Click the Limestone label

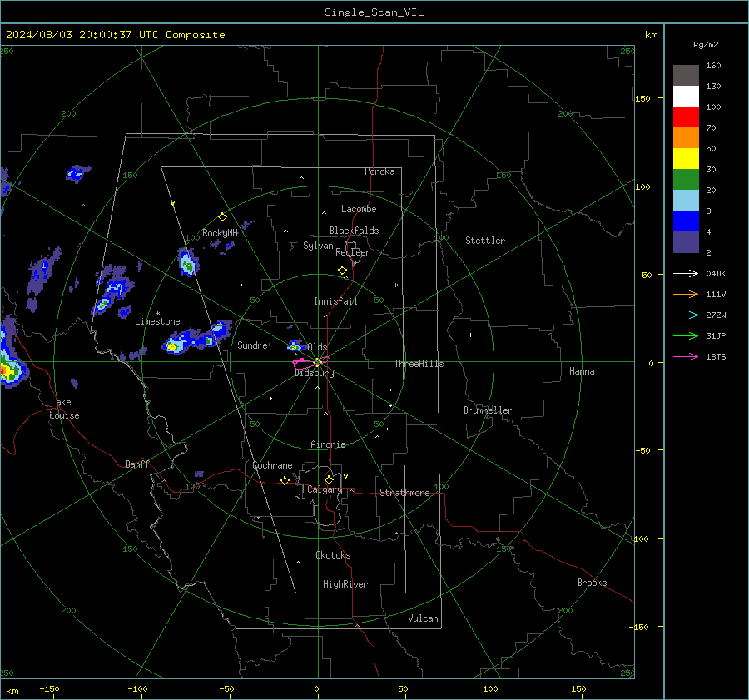tap(157, 321)
